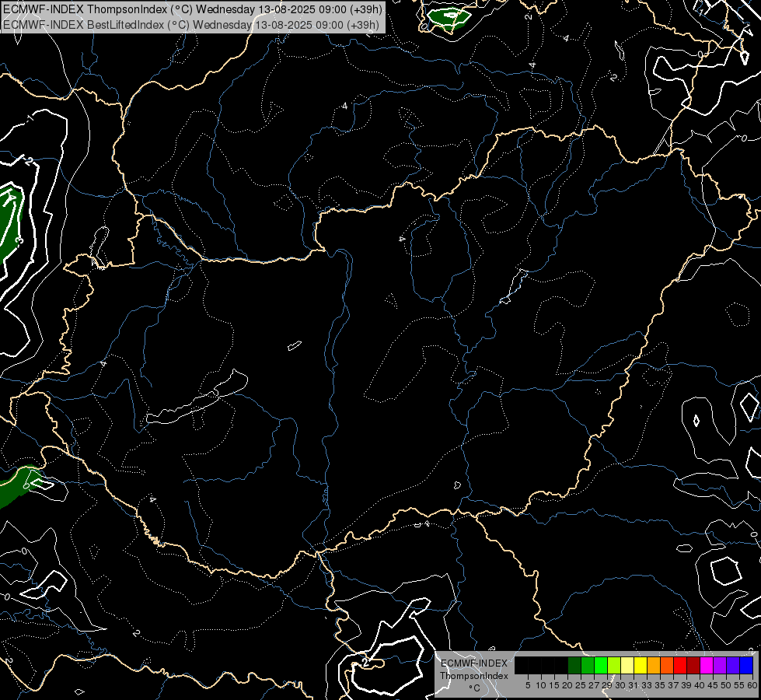The image size is (761, 700).
Task: Click legend tick value 50
Action: coord(725,685)
